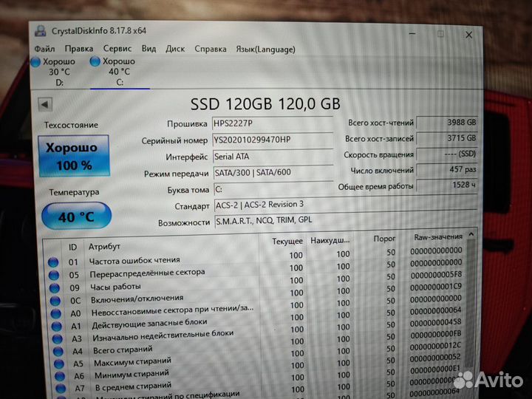Open the Файл menu

(x=44, y=49)
